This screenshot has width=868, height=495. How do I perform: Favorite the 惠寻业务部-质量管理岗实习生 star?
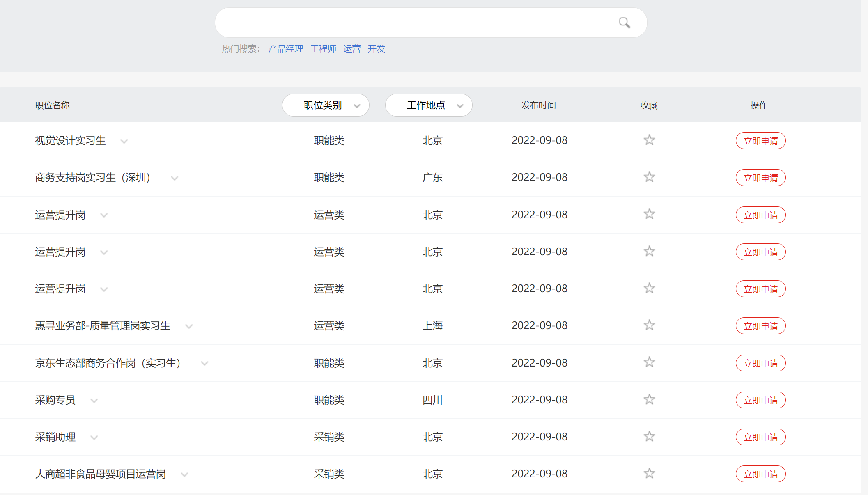(x=649, y=325)
